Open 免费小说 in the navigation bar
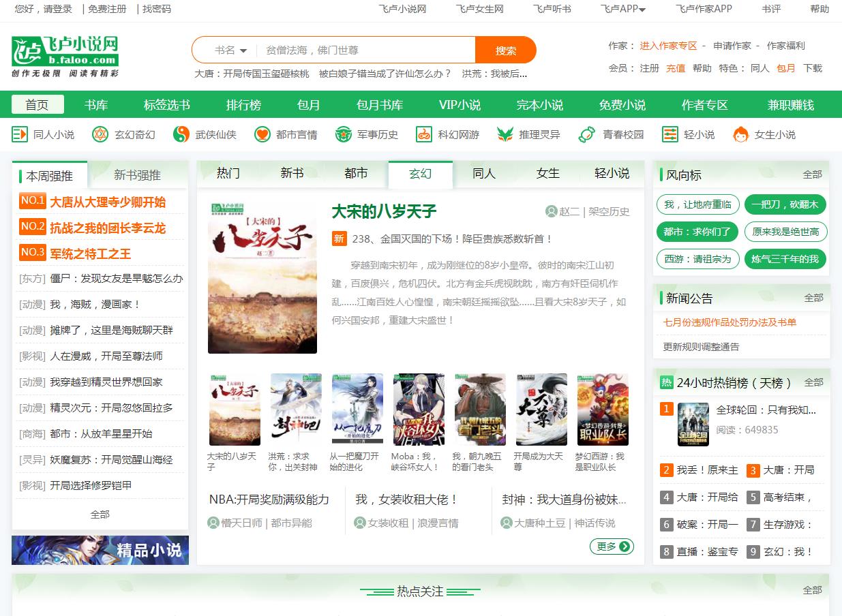Screen dimensions: 842x616 (622, 105)
